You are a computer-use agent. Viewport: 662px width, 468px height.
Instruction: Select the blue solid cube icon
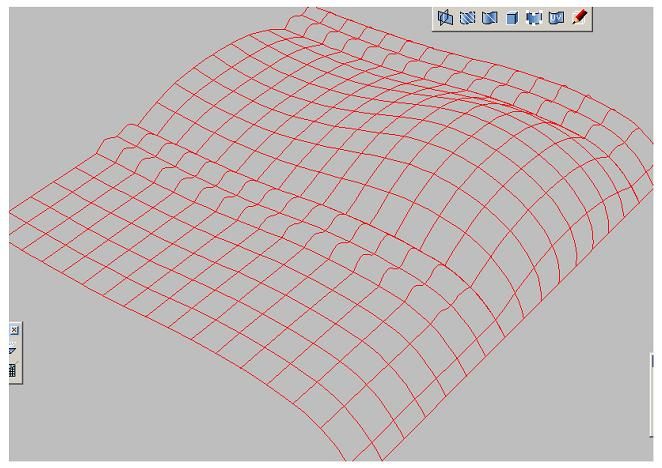(x=512, y=18)
